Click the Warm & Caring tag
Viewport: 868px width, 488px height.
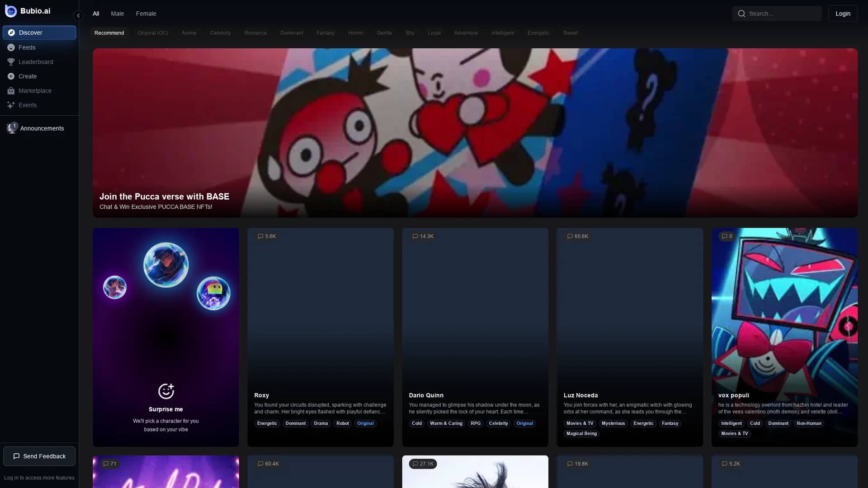click(x=446, y=423)
